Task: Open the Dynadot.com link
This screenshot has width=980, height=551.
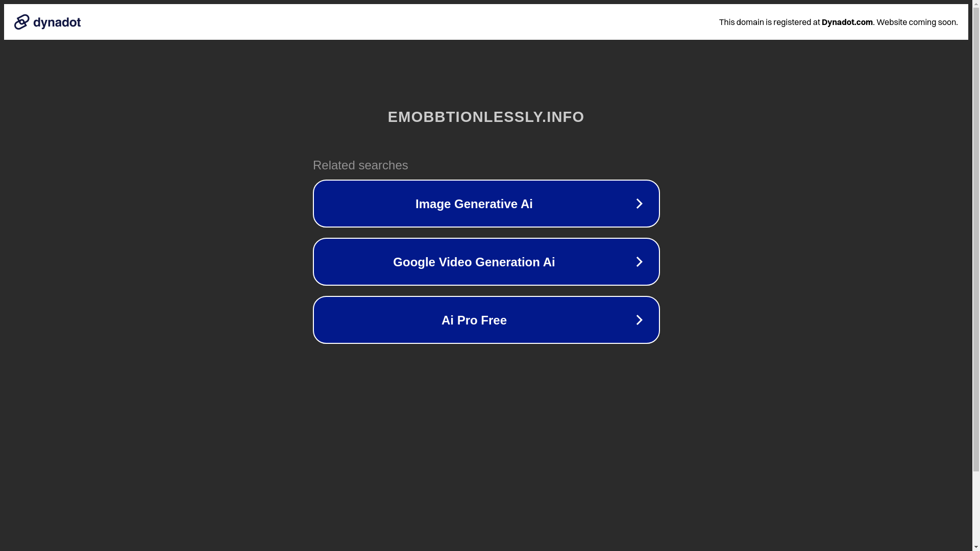Action: pos(847,22)
